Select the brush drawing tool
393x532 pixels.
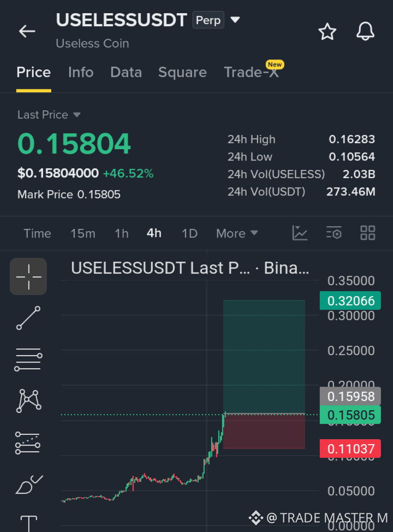[29, 484]
